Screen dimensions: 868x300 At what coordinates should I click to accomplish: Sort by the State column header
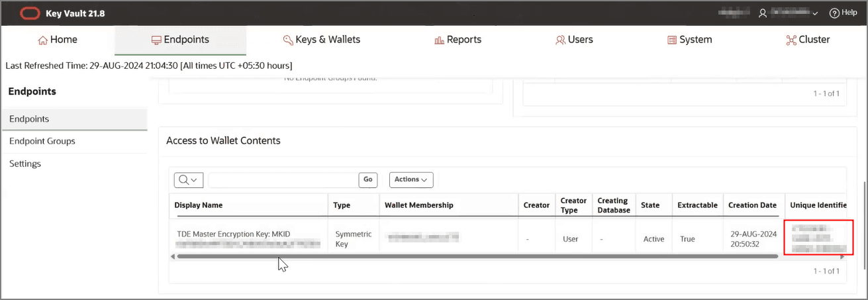(x=650, y=205)
